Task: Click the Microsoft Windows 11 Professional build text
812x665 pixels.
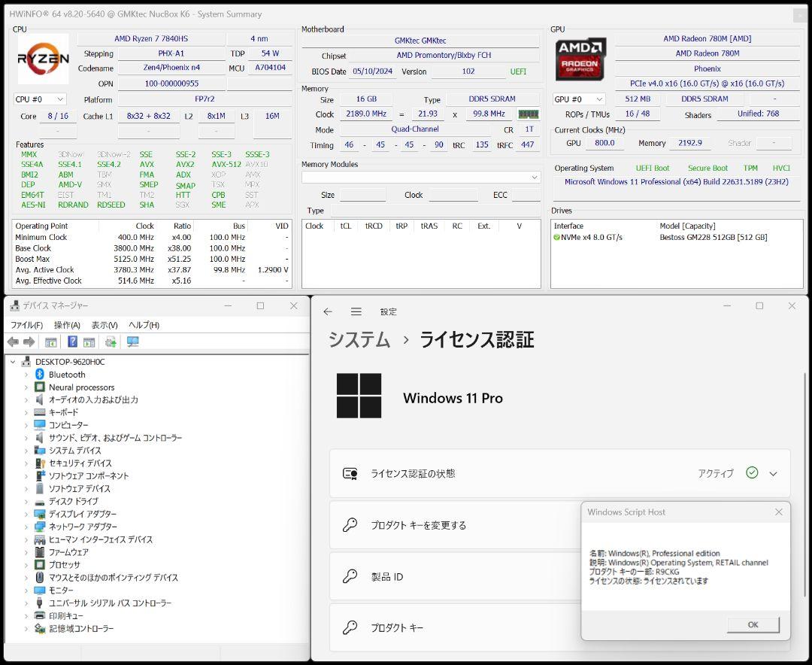Action: click(x=677, y=182)
